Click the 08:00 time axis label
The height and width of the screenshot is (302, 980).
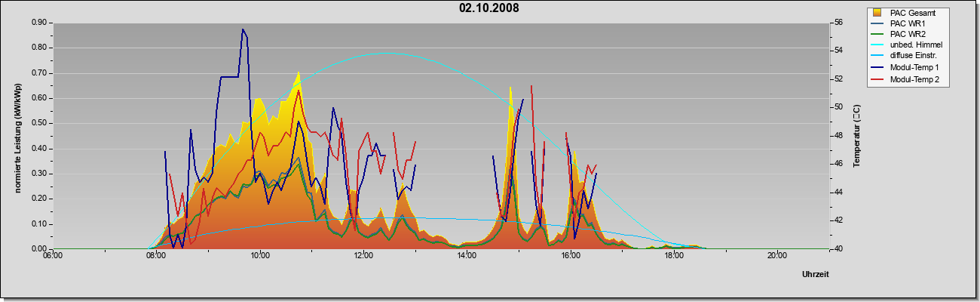point(156,256)
